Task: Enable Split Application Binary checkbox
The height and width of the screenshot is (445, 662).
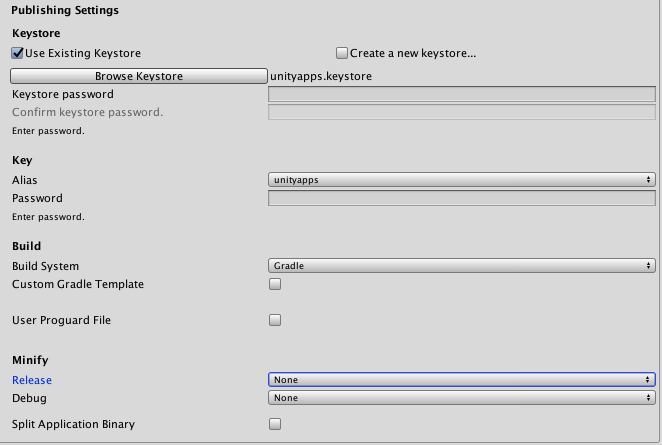Action: (x=275, y=424)
